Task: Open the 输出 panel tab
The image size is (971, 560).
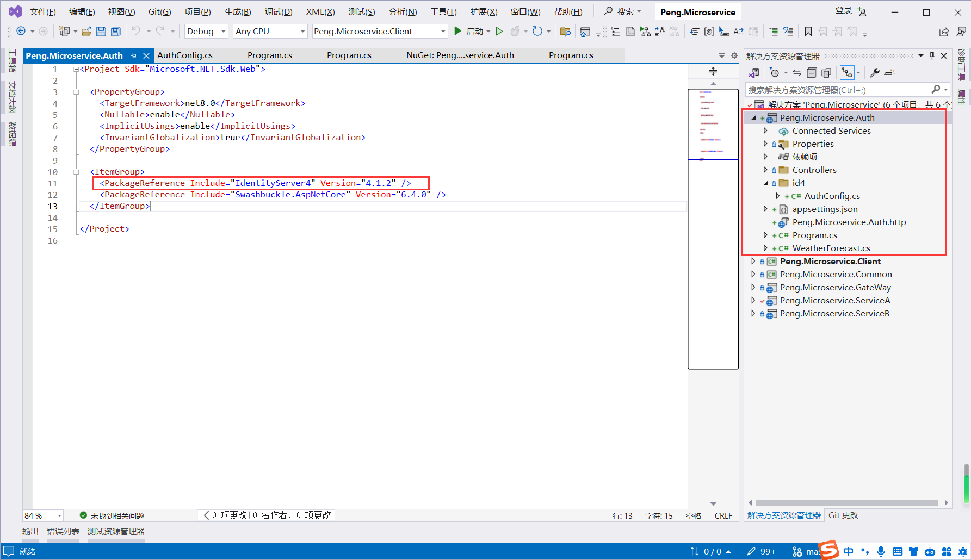Action: [30, 532]
